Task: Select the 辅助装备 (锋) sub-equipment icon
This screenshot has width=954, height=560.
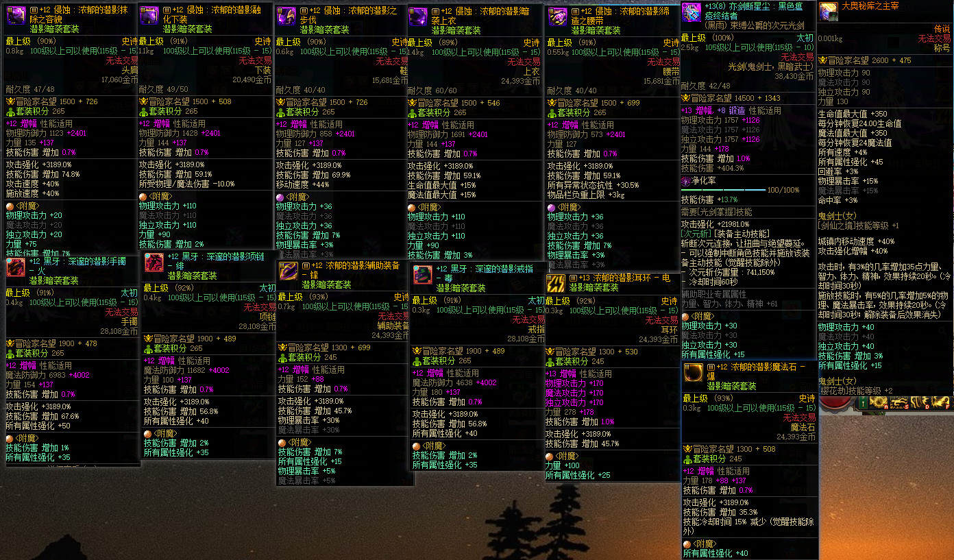Action: 288,271
